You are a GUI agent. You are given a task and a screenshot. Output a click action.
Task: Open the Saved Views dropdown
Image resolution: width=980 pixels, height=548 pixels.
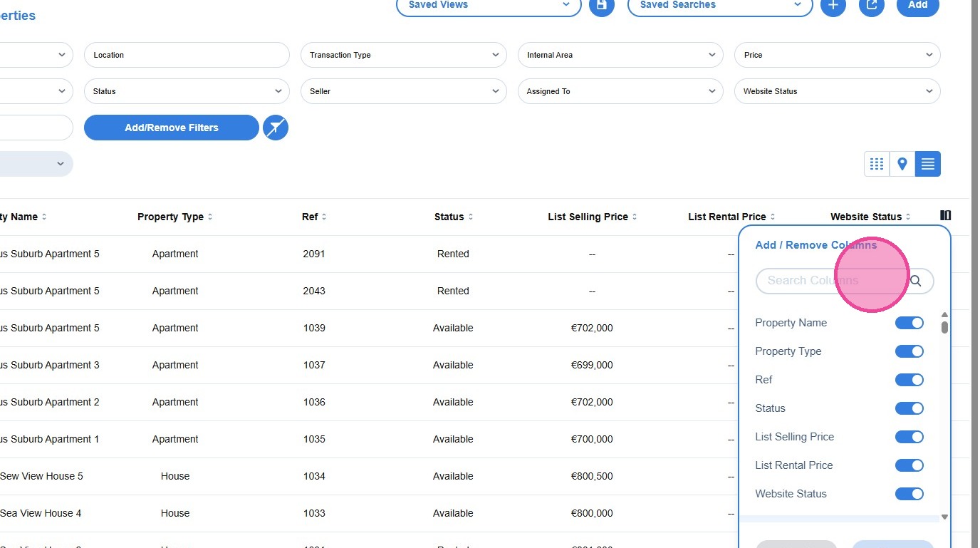[x=489, y=6]
